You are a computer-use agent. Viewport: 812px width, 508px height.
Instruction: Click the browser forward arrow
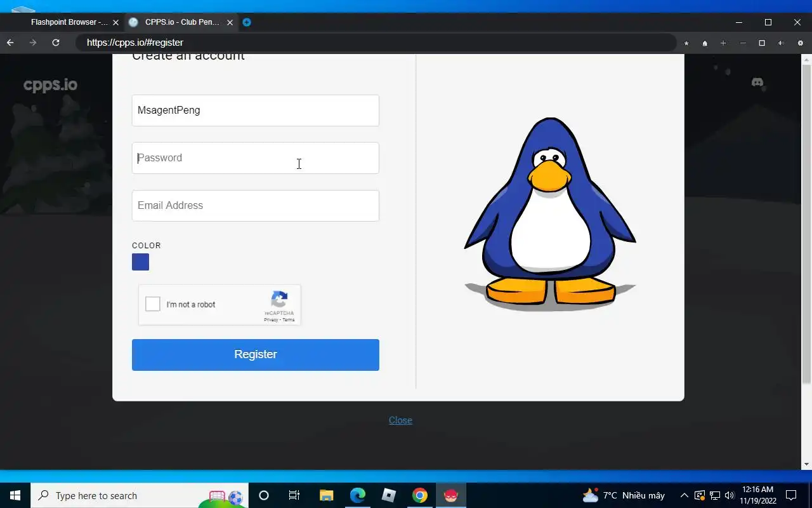(x=33, y=43)
